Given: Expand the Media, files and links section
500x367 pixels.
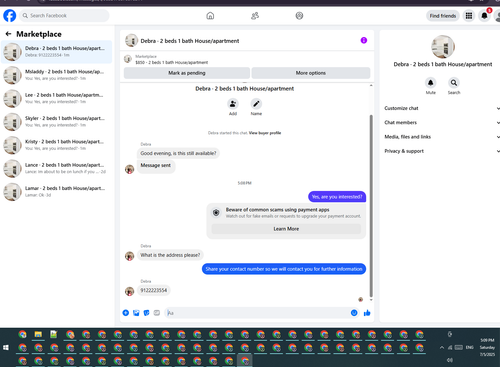Looking at the screenshot, I should tap(442, 137).
